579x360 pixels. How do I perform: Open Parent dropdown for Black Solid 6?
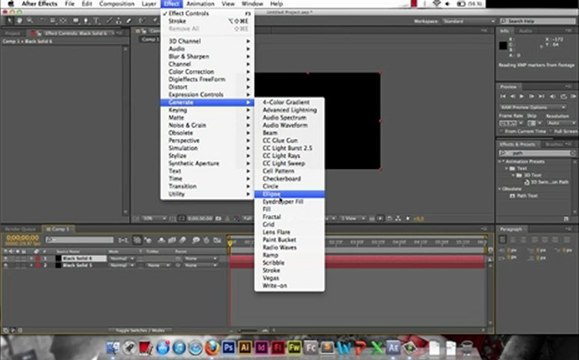(x=201, y=258)
